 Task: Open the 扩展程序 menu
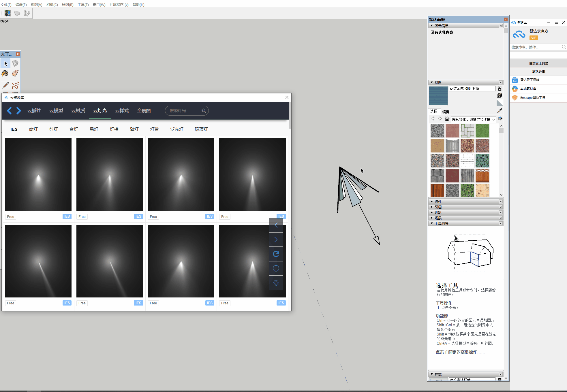119,5
